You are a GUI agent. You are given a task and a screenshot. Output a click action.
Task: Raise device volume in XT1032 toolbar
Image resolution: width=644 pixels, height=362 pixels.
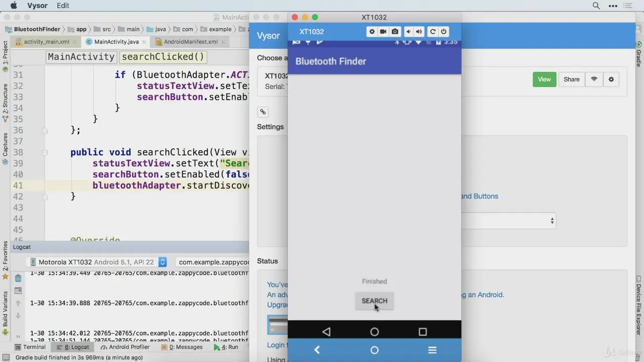tap(419, 32)
